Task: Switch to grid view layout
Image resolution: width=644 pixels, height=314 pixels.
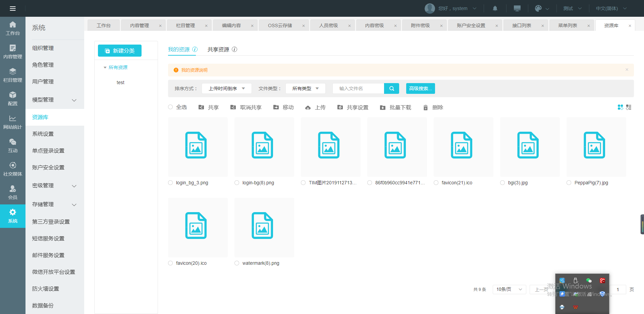Action: pos(620,107)
